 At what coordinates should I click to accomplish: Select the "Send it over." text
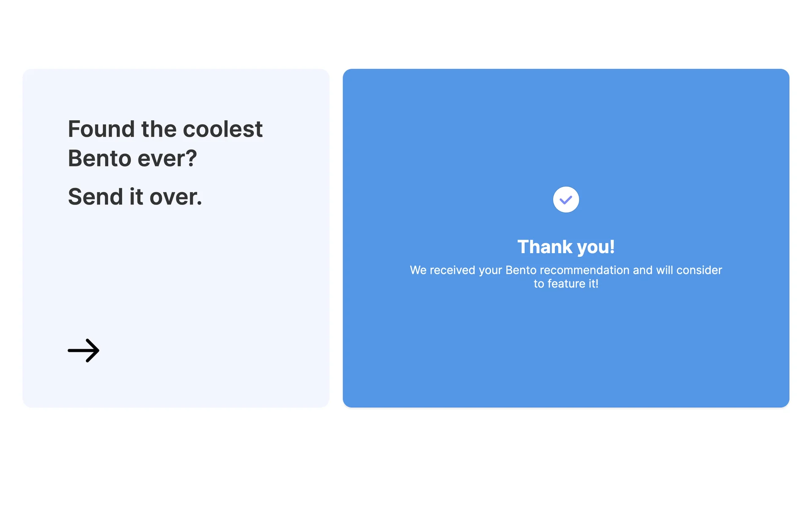(x=135, y=197)
